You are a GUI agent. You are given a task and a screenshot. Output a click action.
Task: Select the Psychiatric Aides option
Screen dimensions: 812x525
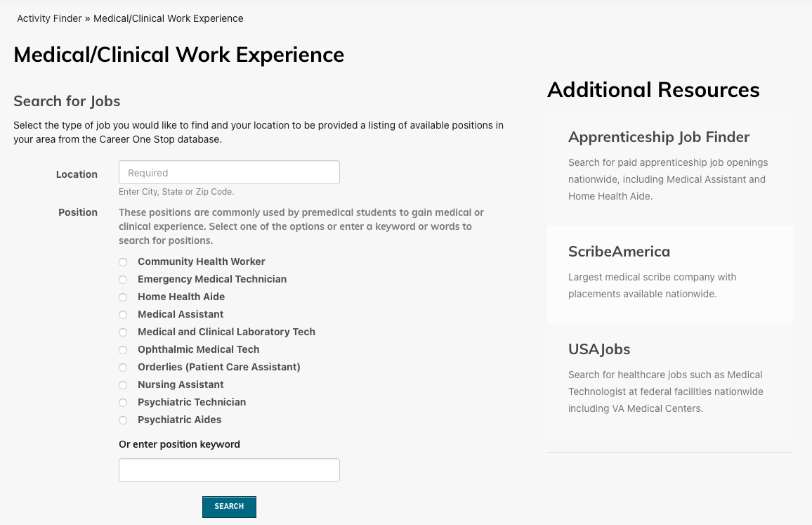point(123,420)
